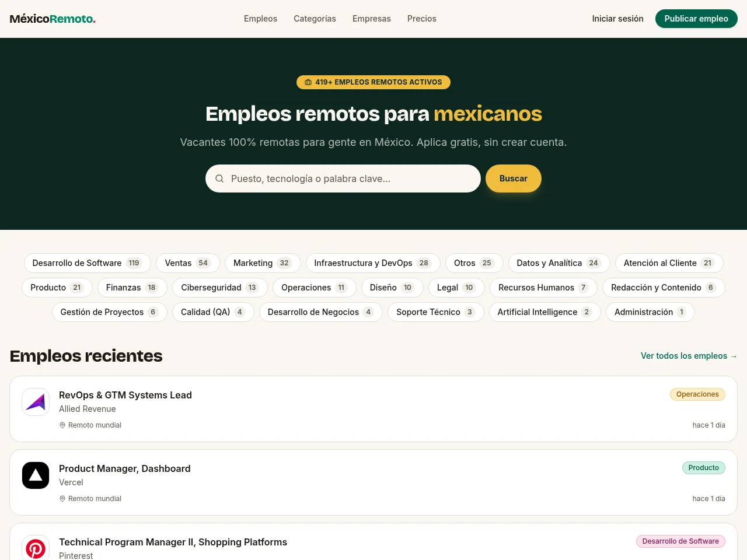Click the search magnifier icon

click(219, 178)
